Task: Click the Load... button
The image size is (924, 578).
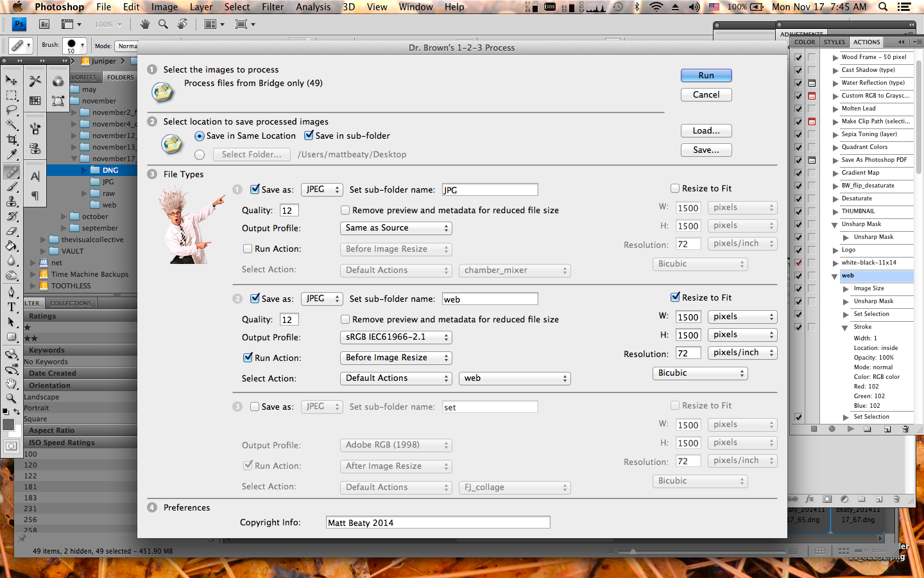Action: (706, 130)
